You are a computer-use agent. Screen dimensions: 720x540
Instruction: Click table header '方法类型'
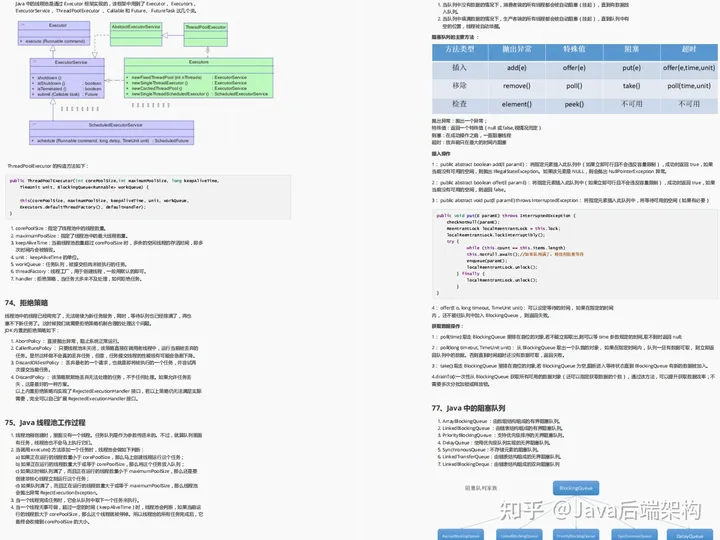[460, 49]
